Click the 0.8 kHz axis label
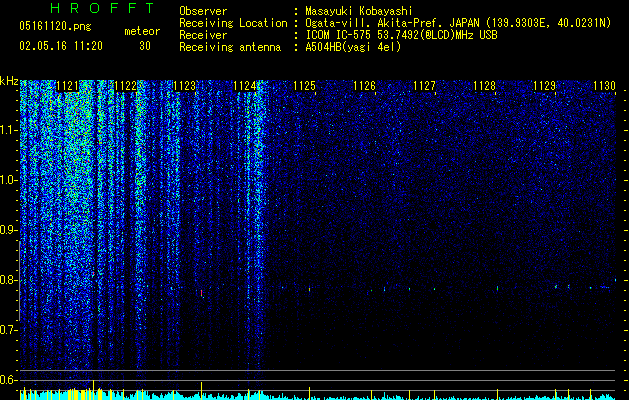This screenshot has width=629, height=400. (9, 280)
